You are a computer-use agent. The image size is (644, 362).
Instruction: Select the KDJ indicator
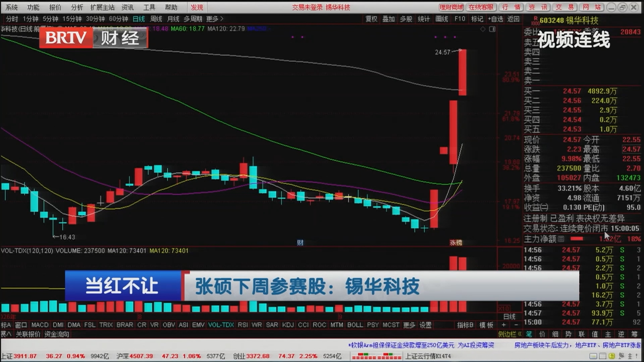(288, 325)
